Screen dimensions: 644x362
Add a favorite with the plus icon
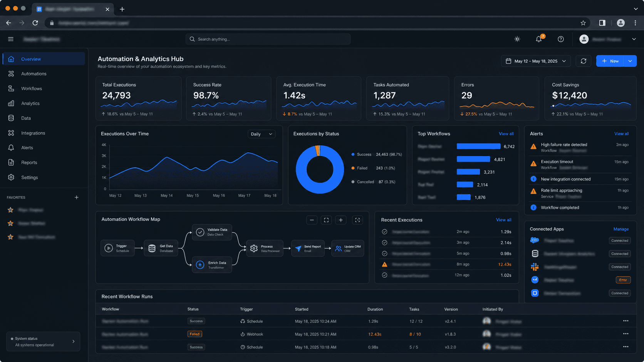pyautogui.click(x=77, y=197)
